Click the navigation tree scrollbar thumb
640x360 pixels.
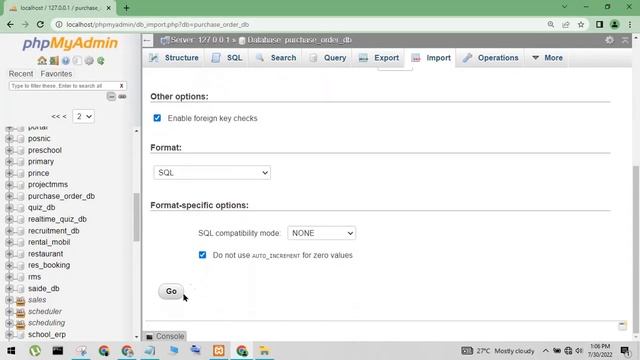(x=136, y=217)
